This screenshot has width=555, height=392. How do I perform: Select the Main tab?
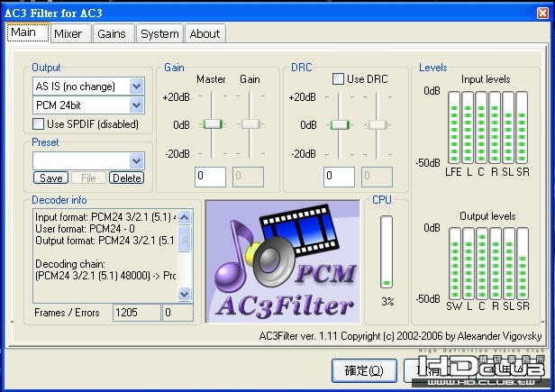tap(28, 32)
